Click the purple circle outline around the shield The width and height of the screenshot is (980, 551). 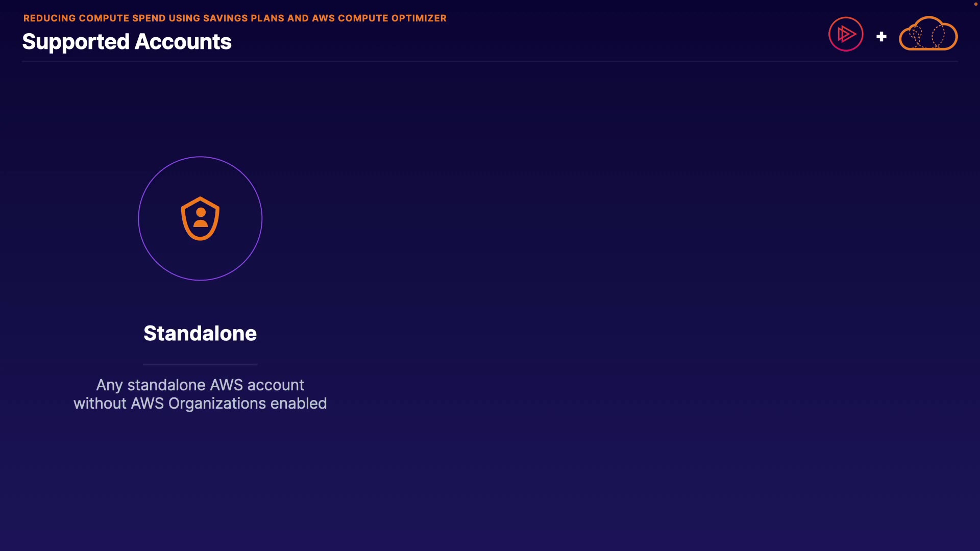point(139,218)
